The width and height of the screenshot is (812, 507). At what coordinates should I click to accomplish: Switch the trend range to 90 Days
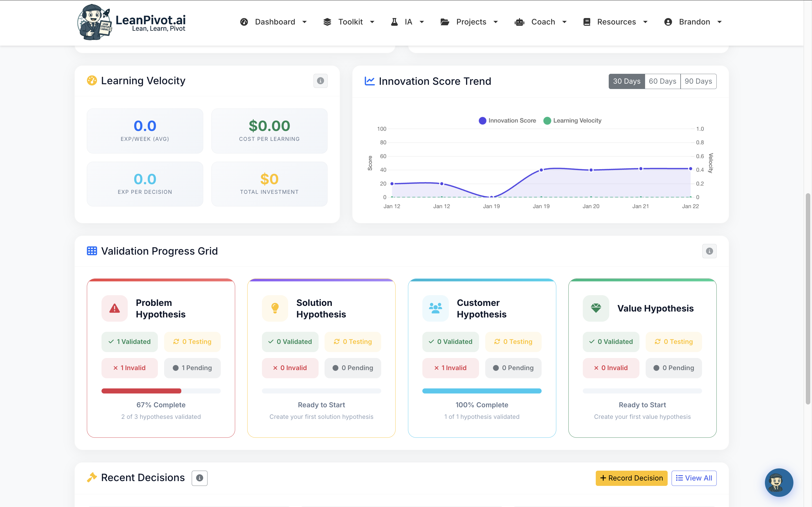(x=698, y=81)
